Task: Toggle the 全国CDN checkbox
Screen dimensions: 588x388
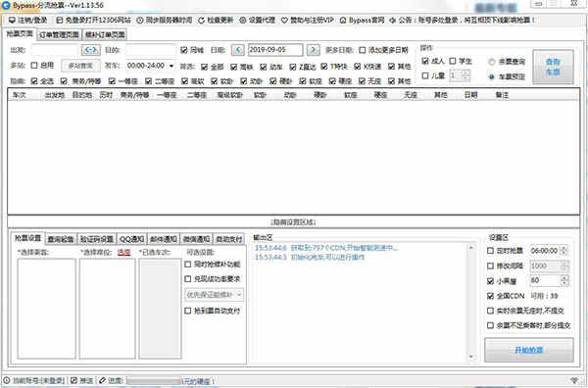Action: tap(490, 296)
